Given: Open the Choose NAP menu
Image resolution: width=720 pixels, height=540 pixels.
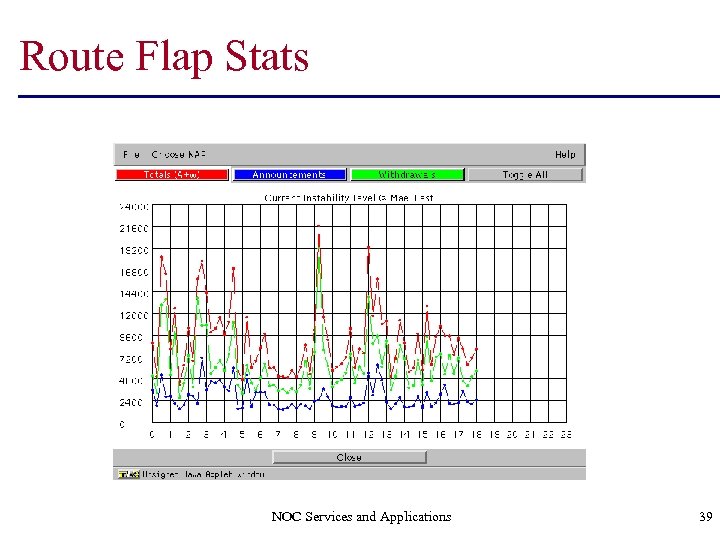Looking at the screenshot, I should [x=179, y=155].
